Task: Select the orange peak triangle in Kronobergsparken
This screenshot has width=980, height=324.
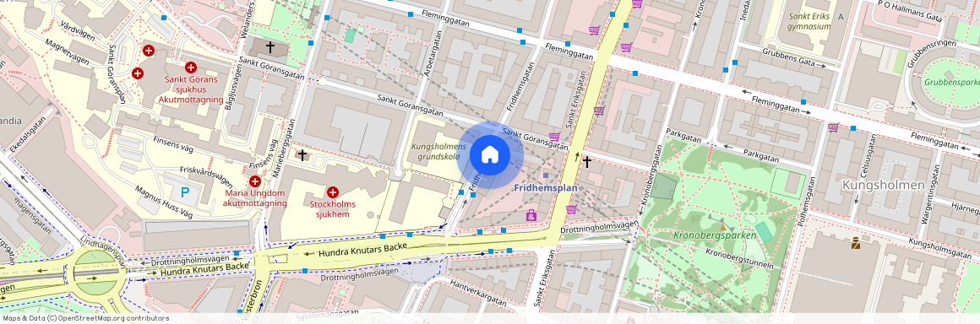Action: [x=722, y=227]
